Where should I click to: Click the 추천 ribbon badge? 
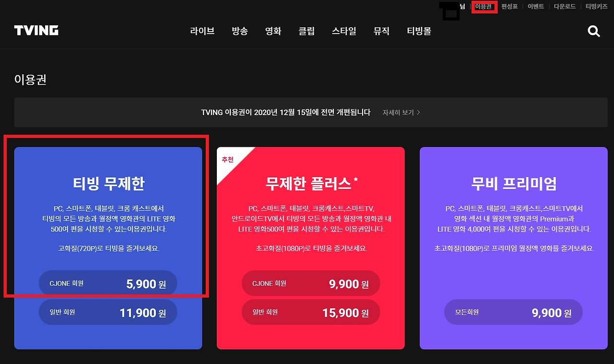[x=228, y=159]
